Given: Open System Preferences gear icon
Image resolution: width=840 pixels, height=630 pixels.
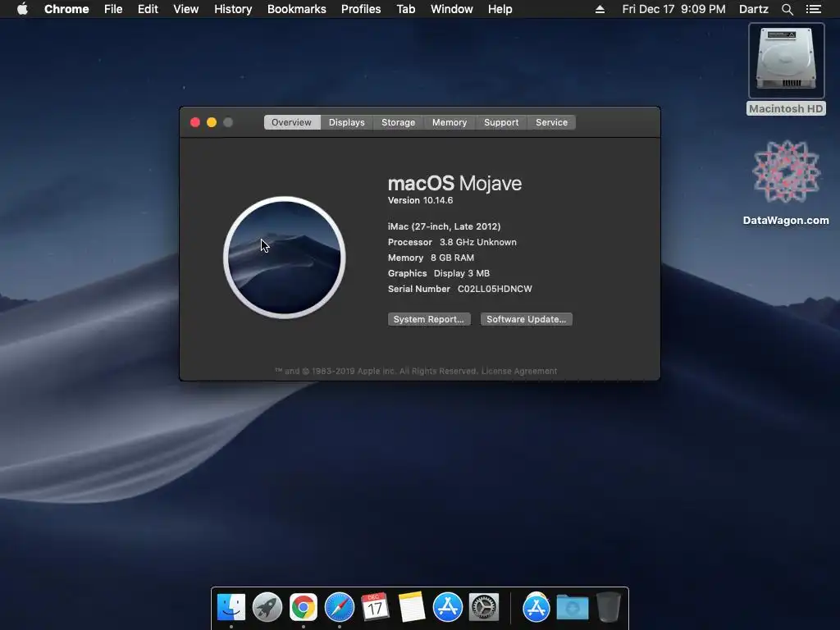Looking at the screenshot, I should [x=484, y=607].
